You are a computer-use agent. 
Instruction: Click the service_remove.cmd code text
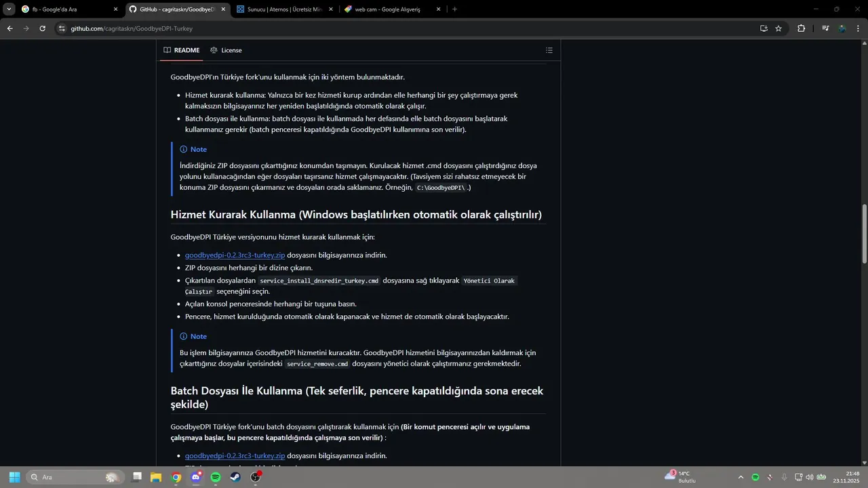pos(317,364)
